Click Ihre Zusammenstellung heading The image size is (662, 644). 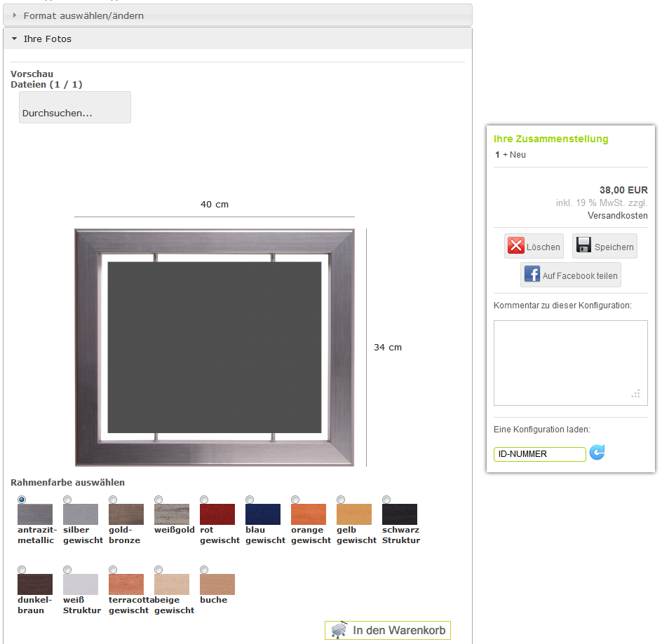551,139
